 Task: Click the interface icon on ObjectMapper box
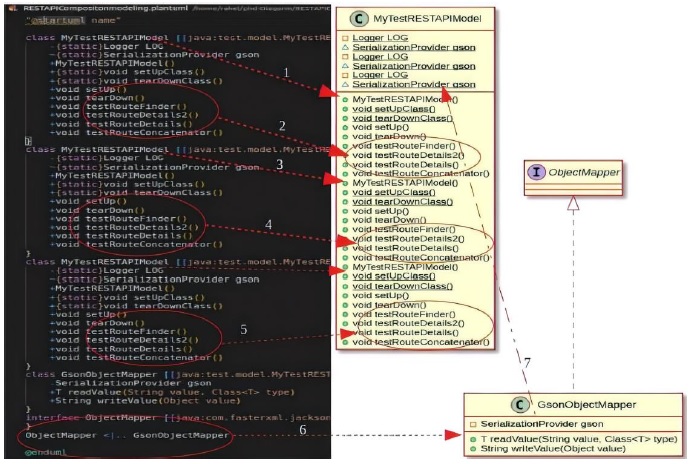[x=539, y=174]
